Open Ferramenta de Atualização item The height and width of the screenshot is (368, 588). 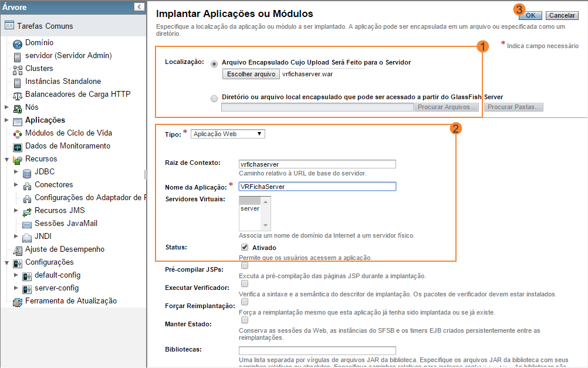[71, 301]
